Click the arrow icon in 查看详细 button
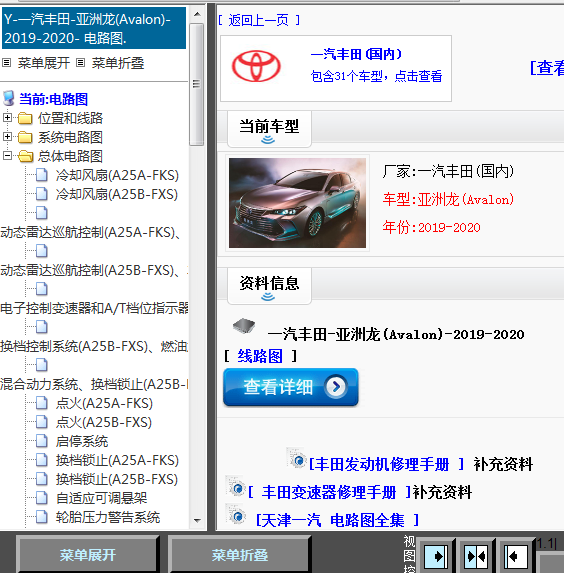This screenshot has height=573, width=564. [336, 386]
